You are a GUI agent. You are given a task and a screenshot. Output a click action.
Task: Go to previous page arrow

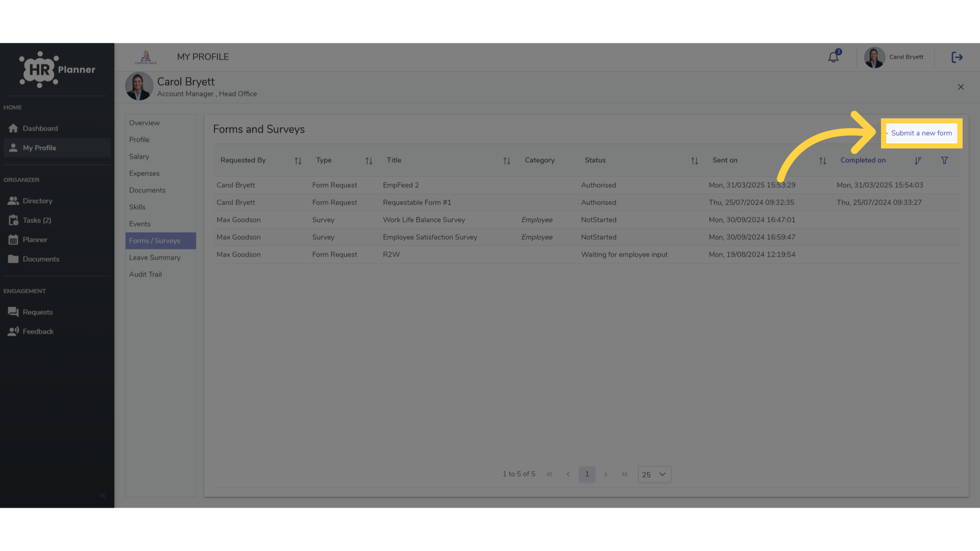pos(568,474)
